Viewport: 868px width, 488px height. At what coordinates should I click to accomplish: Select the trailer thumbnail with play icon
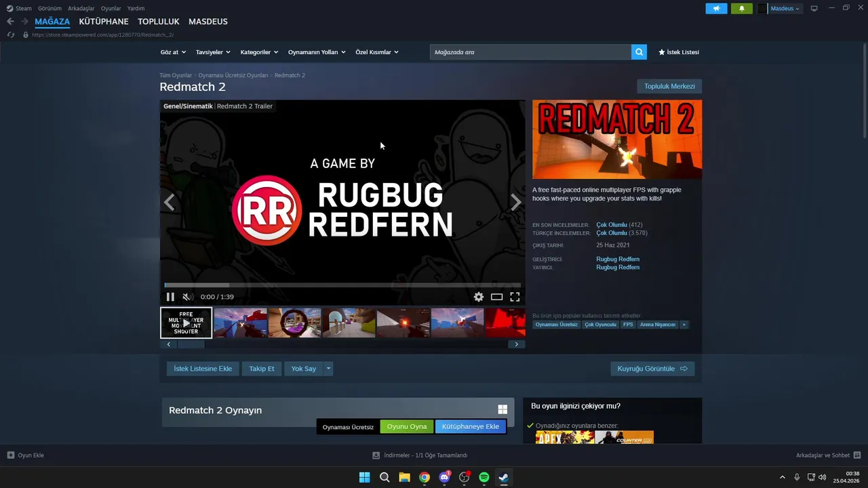[186, 323]
